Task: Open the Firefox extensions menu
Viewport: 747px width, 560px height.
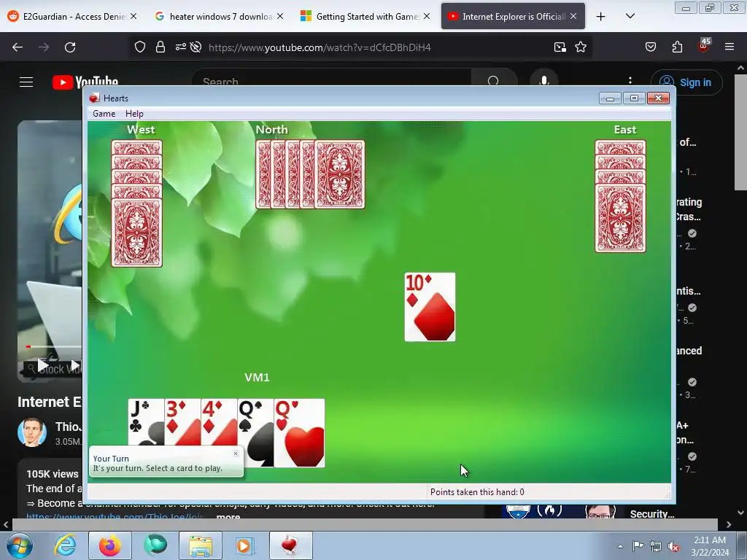Action: tap(677, 47)
